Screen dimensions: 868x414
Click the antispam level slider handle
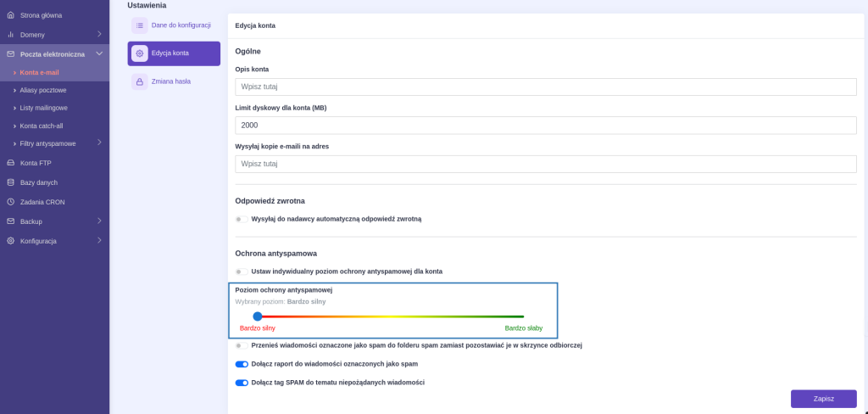click(258, 316)
